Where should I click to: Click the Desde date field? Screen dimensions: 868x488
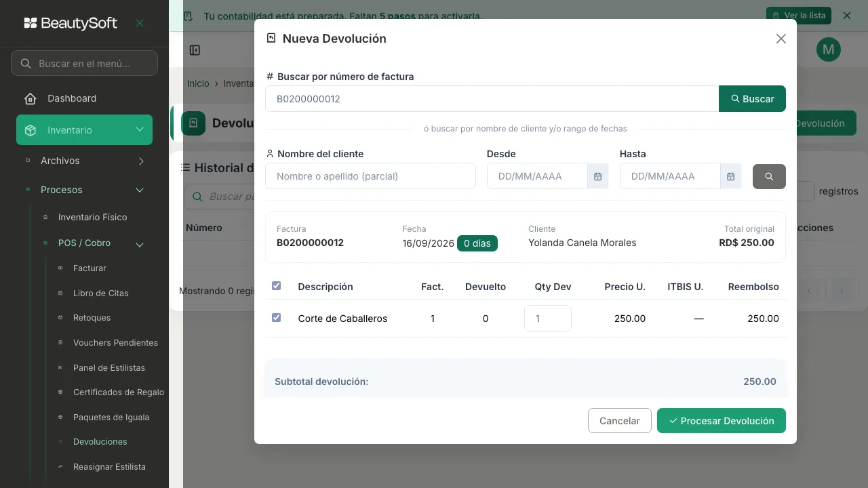coord(537,176)
